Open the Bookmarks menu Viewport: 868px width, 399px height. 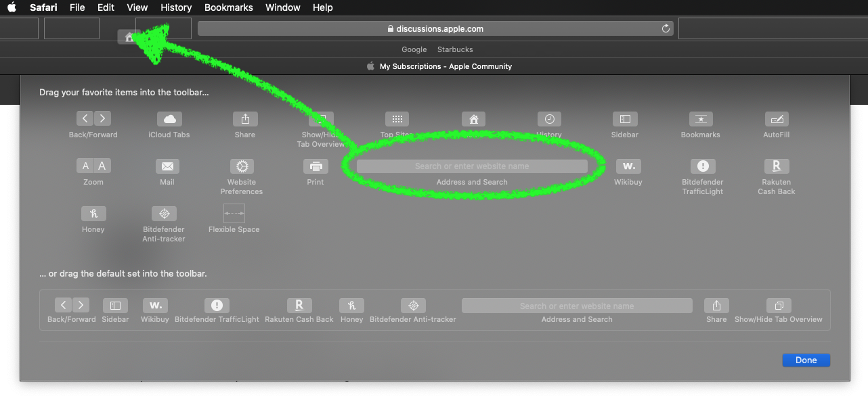click(229, 7)
